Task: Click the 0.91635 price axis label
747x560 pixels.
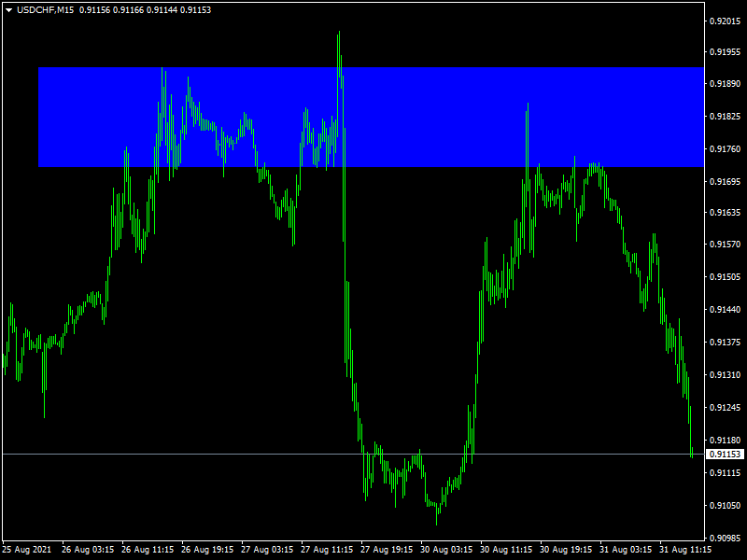Action: point(726,213)
